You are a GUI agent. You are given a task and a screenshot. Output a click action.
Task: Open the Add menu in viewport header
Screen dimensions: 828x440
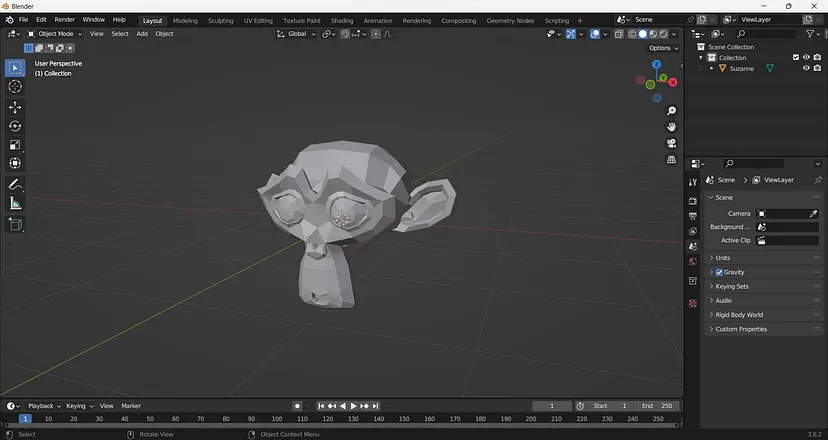[142, 34]
